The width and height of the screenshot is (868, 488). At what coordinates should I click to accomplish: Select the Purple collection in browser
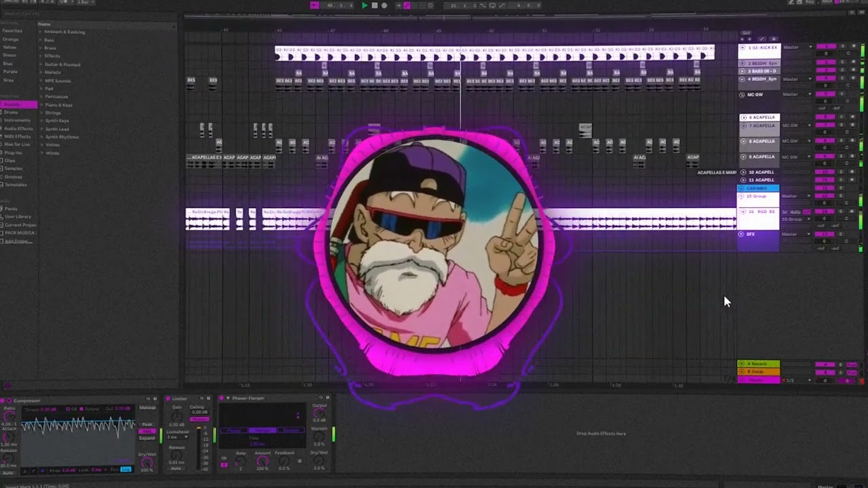pos(10,72)
